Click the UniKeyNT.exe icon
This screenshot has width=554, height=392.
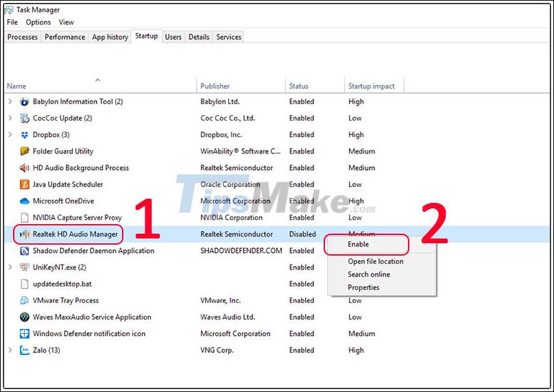(x=25, y=267)
